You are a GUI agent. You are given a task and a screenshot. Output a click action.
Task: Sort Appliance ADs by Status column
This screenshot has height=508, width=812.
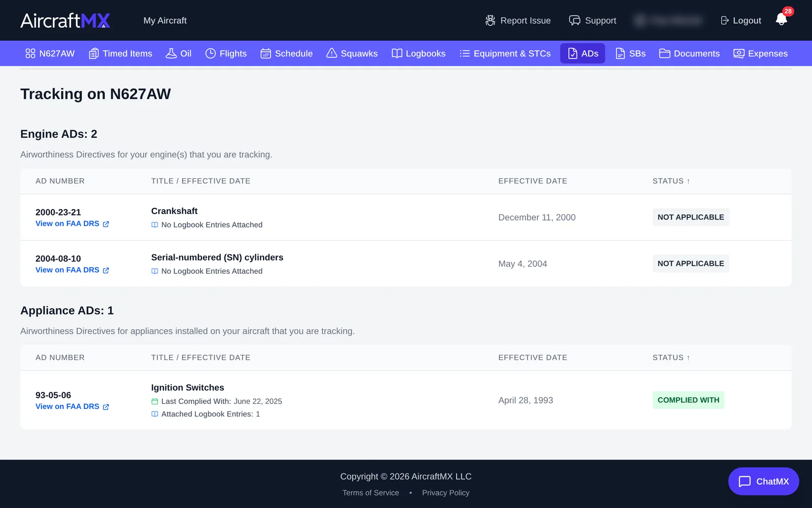(671, 358)
